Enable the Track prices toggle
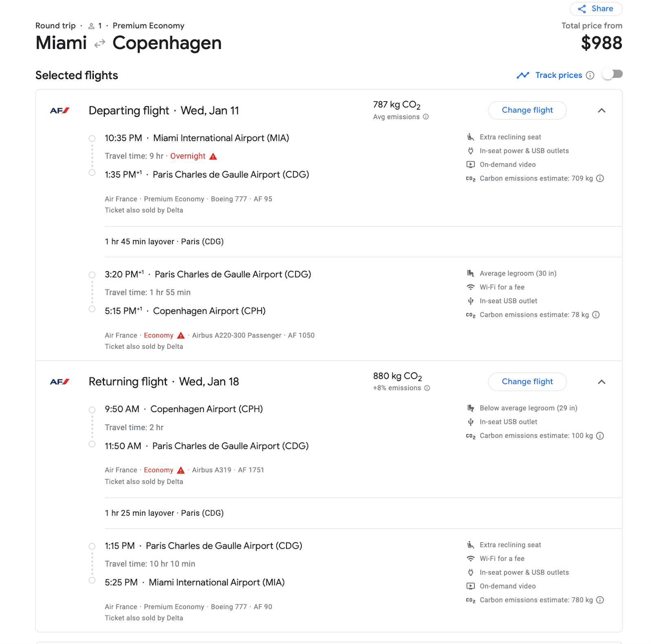The width and height of the screenshot is (652, 644). click(612, 75)
